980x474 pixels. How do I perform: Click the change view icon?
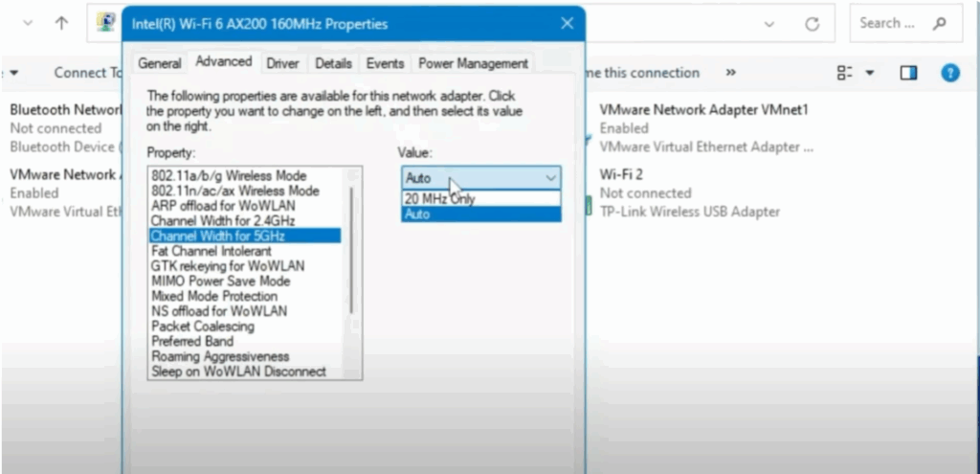pyautogui.click(x=844, y=73)
